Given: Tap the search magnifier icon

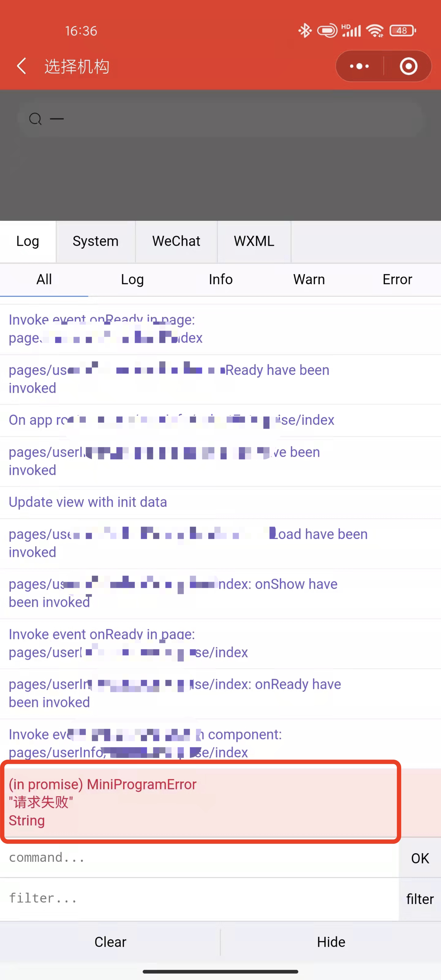Looking at the screenshot, I should (35, 119).
